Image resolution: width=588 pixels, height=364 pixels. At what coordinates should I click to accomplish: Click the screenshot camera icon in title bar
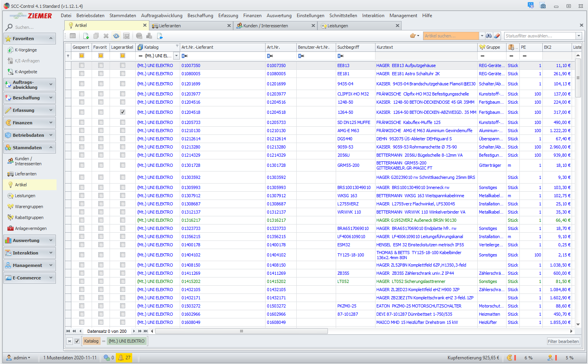[x=543, y=6]
